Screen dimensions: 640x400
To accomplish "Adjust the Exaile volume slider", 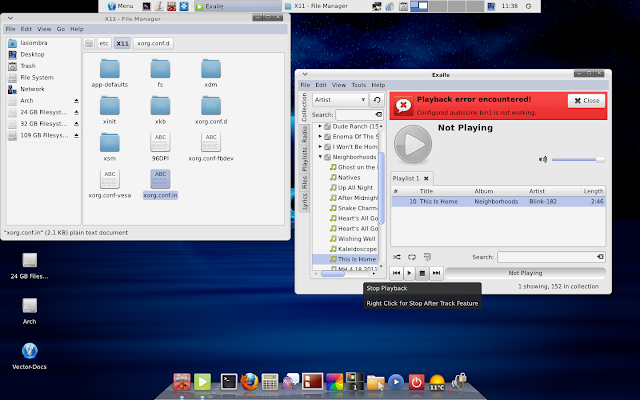I will click(578, 160).
